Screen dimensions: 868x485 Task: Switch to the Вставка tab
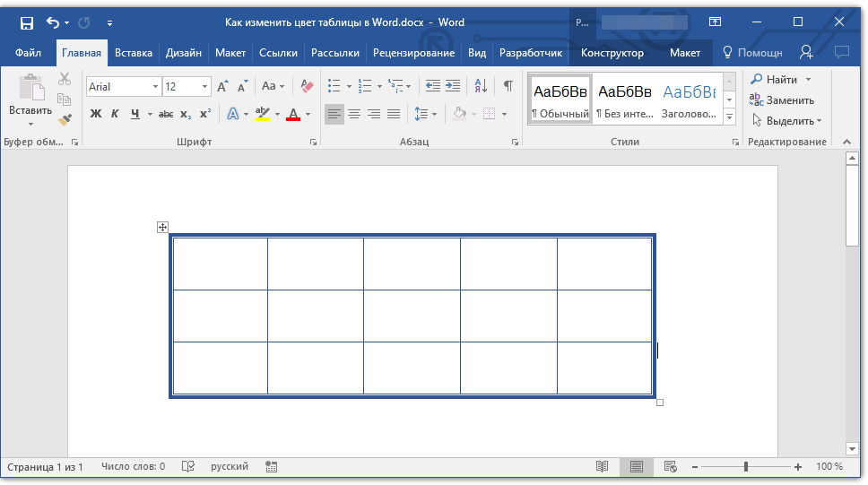click(x=134, y=53)
